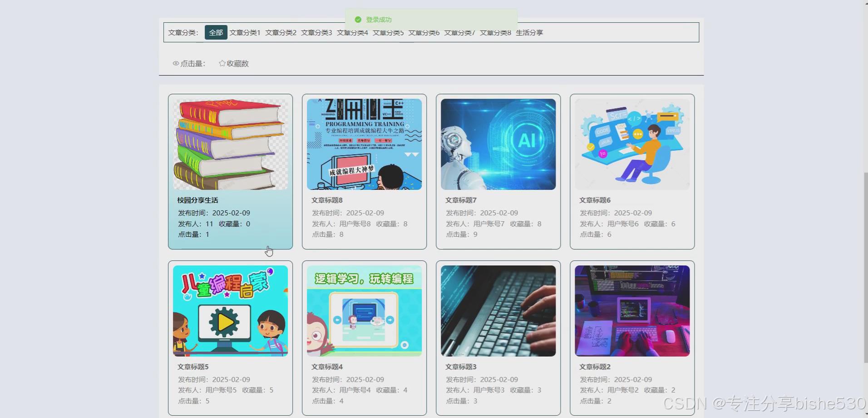Open article titled 校园分享生活
Image resolution: width=868 pixels, height=418 pixels.
click(197, 200)
